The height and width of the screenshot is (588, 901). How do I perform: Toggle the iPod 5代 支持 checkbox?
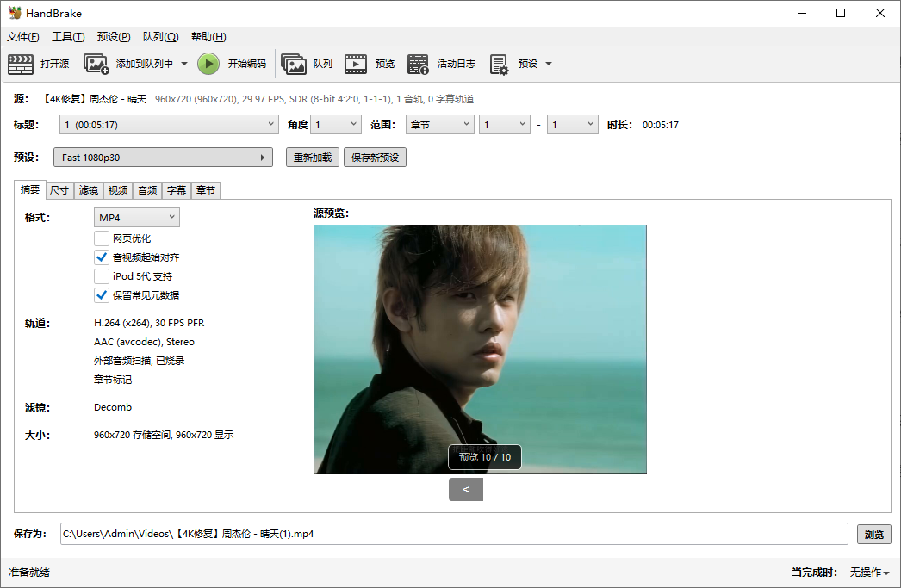tap(102, 276)
